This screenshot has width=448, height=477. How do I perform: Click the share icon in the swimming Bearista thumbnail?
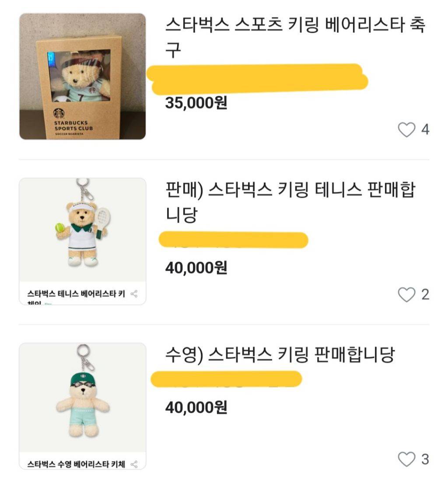[x=134, y=464]
